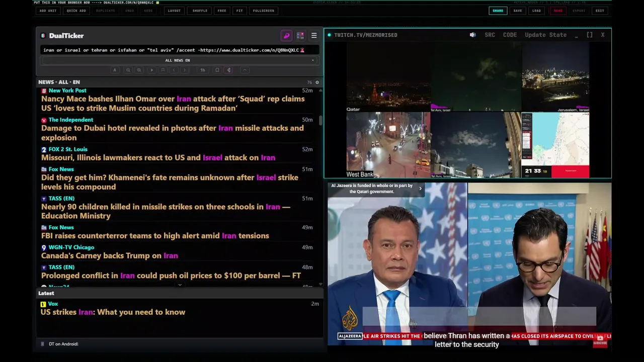Click the DualTicker logo icon

[x=43, y=36]
